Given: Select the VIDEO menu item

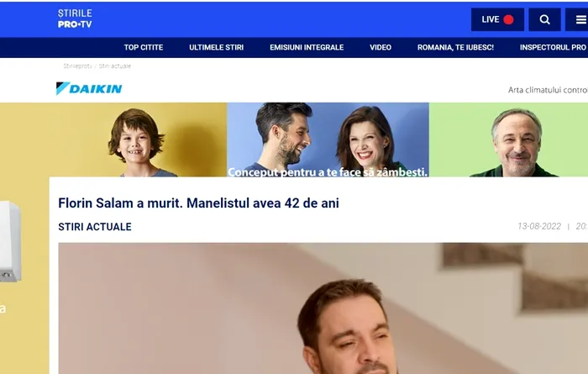Looking at the screenshot, I should pos(381,48).
